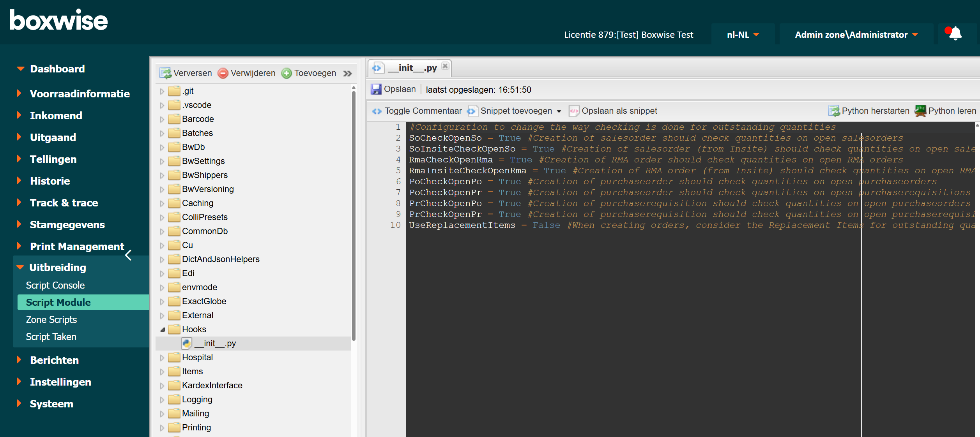
Task: Expand the Berichten menu
Action: click(x=54, y=360)
